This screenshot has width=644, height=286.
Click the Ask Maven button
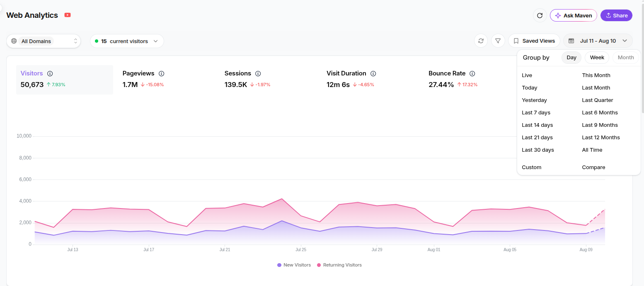pyautogui.click(x=574, y=15)
